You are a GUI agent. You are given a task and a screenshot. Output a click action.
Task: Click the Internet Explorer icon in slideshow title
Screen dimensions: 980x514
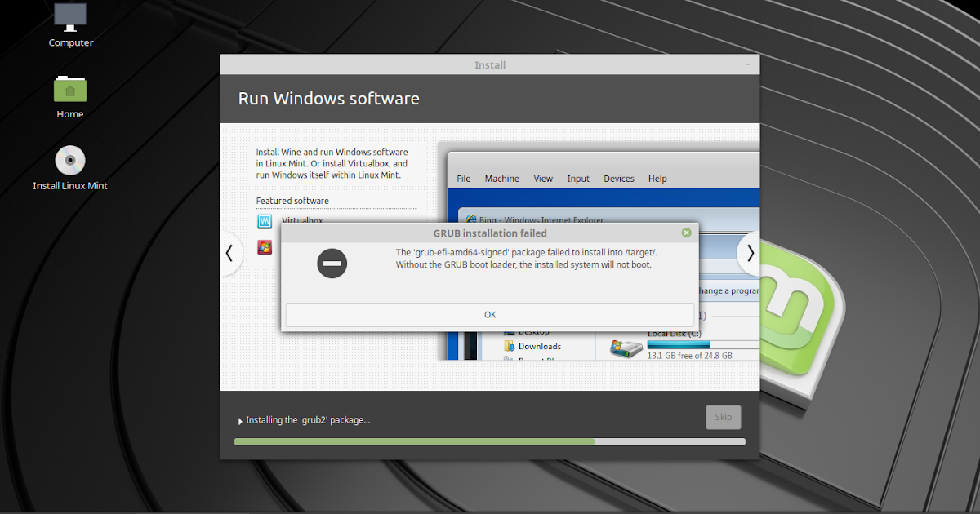coord(471,220)
